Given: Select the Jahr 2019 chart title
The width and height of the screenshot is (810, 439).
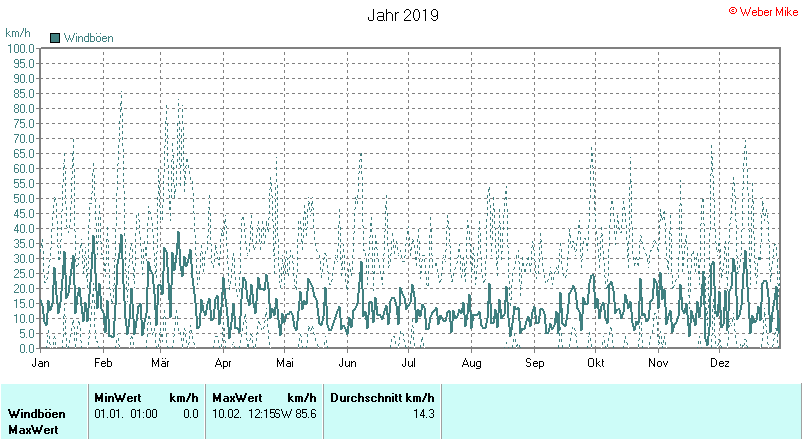Looking at the screenshot, I should pyautogui.click(x=402, y=16).
